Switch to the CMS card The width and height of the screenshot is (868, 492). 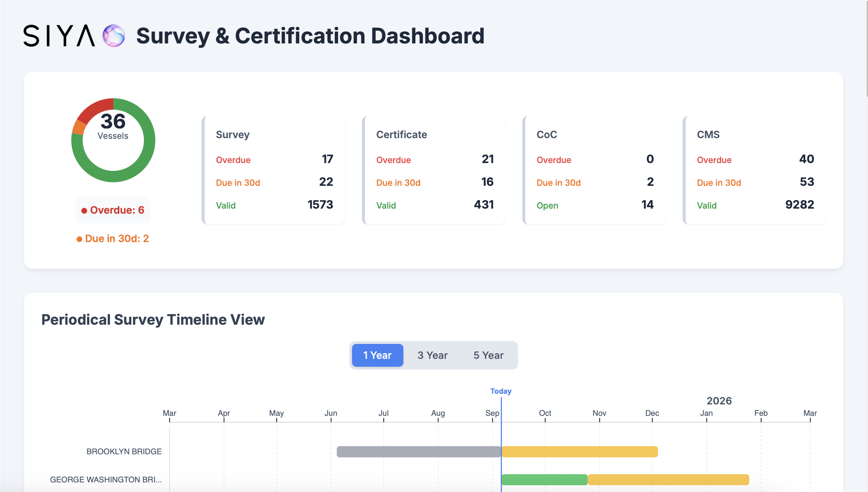[x=754, y=170]
